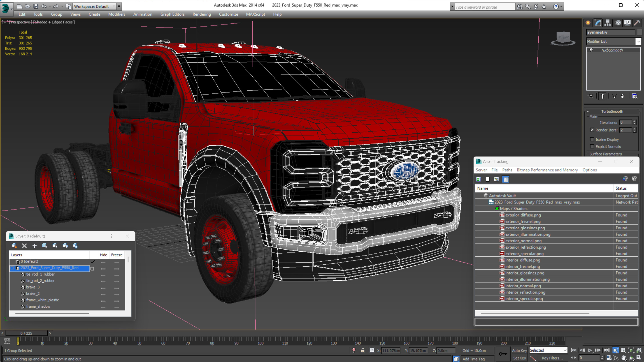Click Pan View hand icon
The image size is (644, 362).
623,358
